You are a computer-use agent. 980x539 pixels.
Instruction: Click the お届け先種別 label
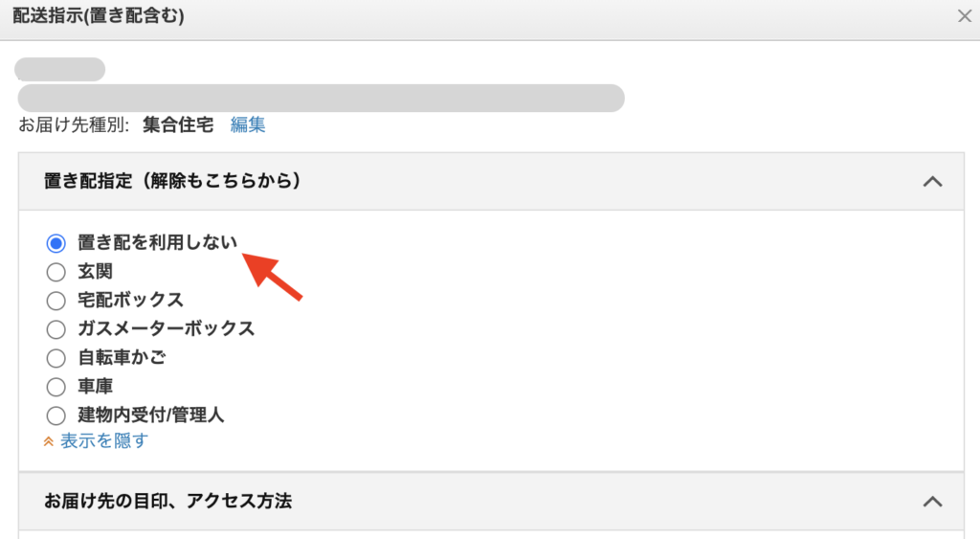(x=74, y=124)
